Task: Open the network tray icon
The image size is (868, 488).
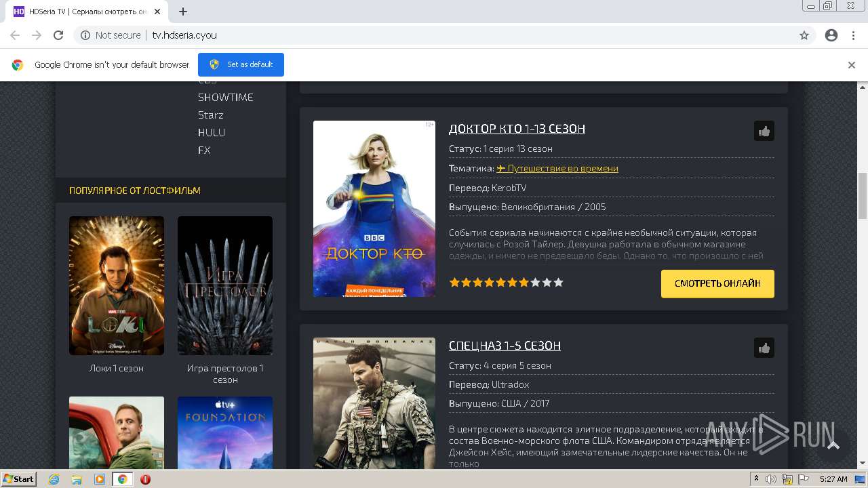Action: [x=787, y=479]
